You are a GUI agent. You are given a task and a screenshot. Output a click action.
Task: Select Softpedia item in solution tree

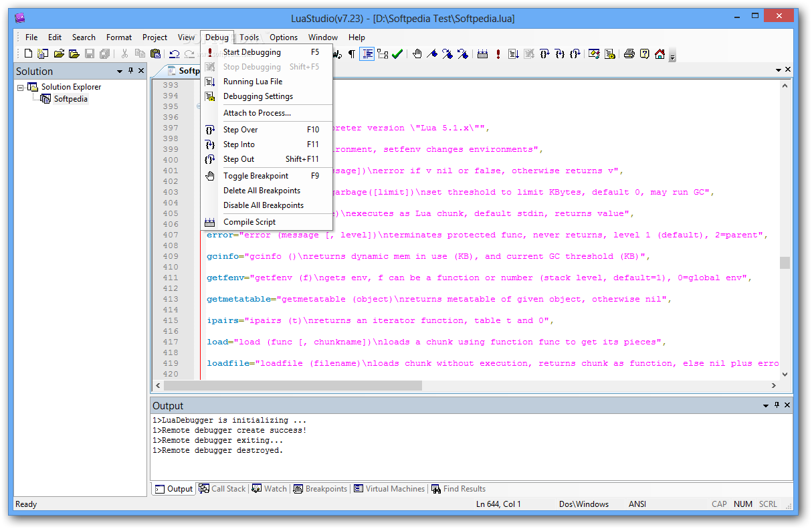coord(71,99)
